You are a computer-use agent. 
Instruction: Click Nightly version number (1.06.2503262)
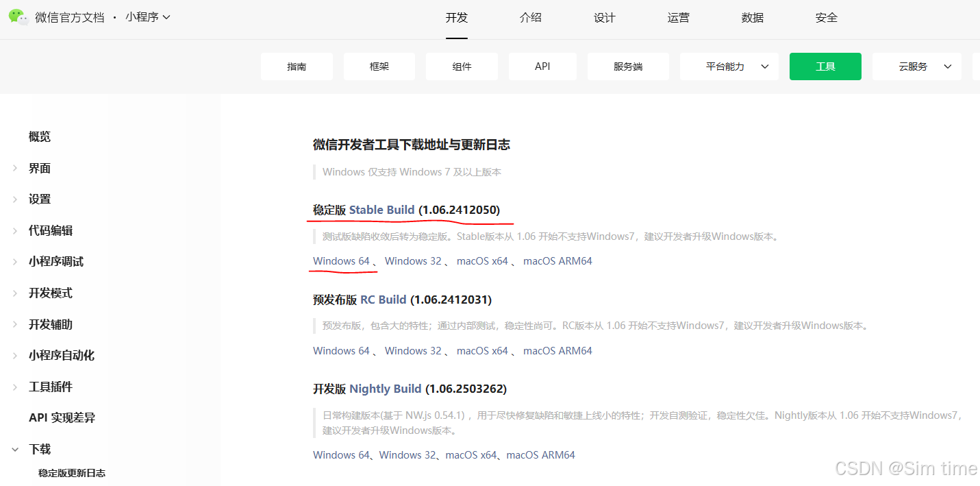(x=466, y=389)
